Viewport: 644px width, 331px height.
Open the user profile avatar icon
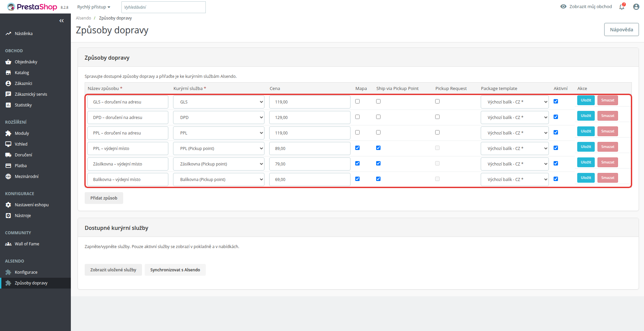[636, 7]
